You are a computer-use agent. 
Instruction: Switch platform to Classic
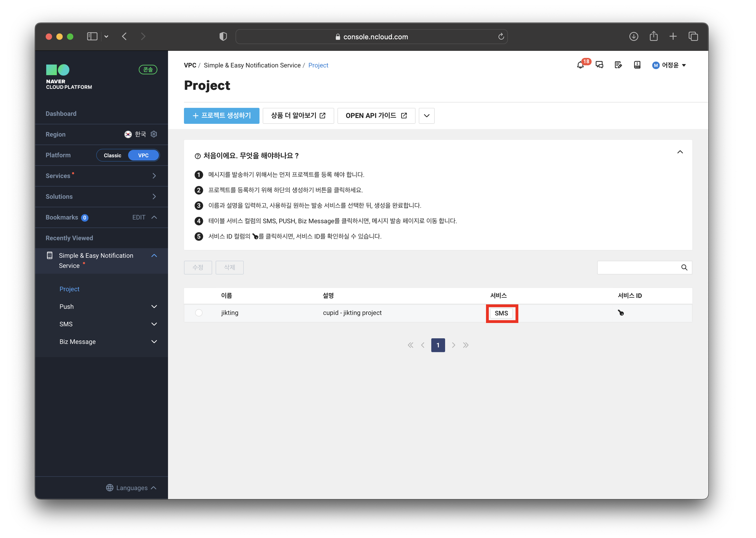coord(112,155)
